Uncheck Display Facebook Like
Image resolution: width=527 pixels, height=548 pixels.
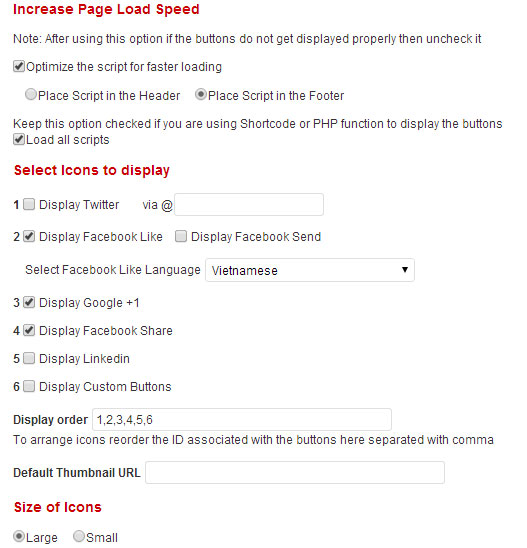(29, 236)
